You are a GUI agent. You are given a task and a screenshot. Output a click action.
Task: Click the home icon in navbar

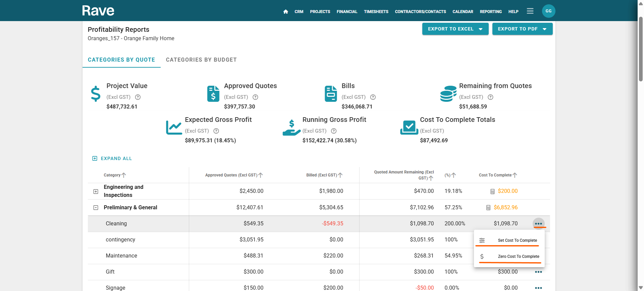point(285,12)
